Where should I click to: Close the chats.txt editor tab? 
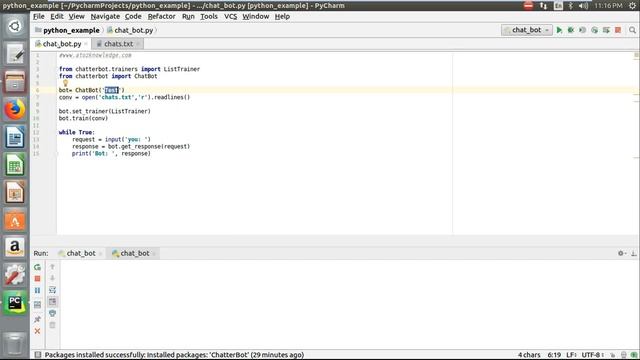[x=138, y=44]
